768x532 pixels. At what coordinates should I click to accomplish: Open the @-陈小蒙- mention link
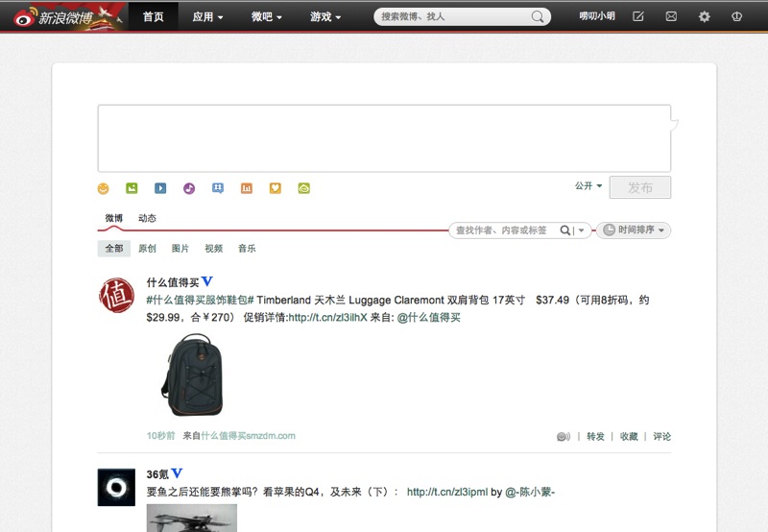click(530, 492)
